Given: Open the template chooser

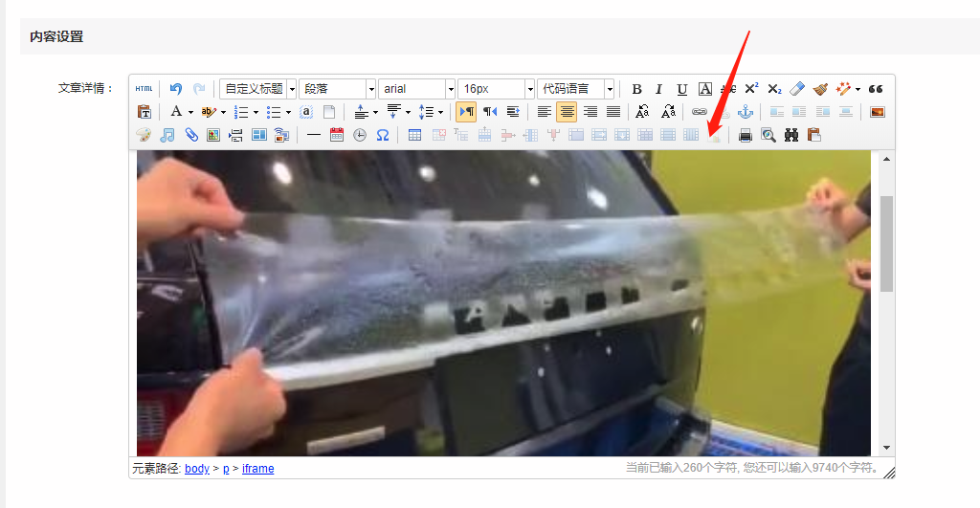Looking at the screenshot, I should pos(258,135).
